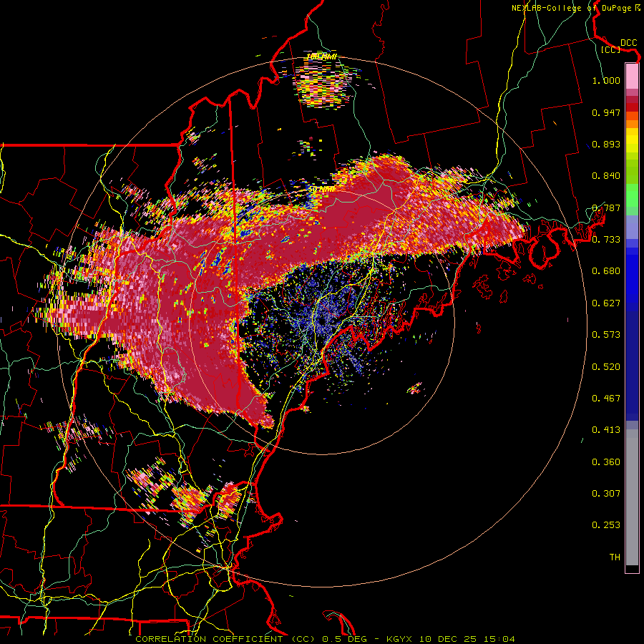Click the NEXLAB-College of DuPage header text
644x644 pixels.
[x=571, y=8]
